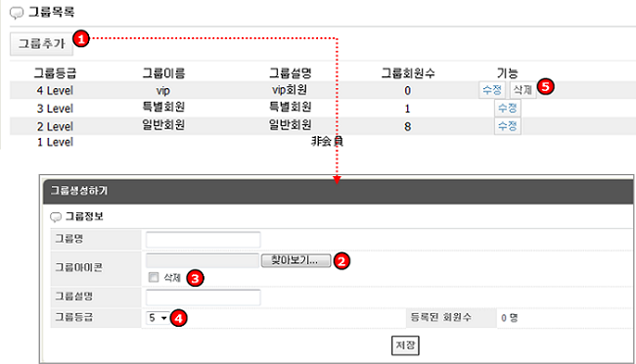The image size is (636, 364).
Task: Focus the 그룹설명 input field
Action: 204,297
